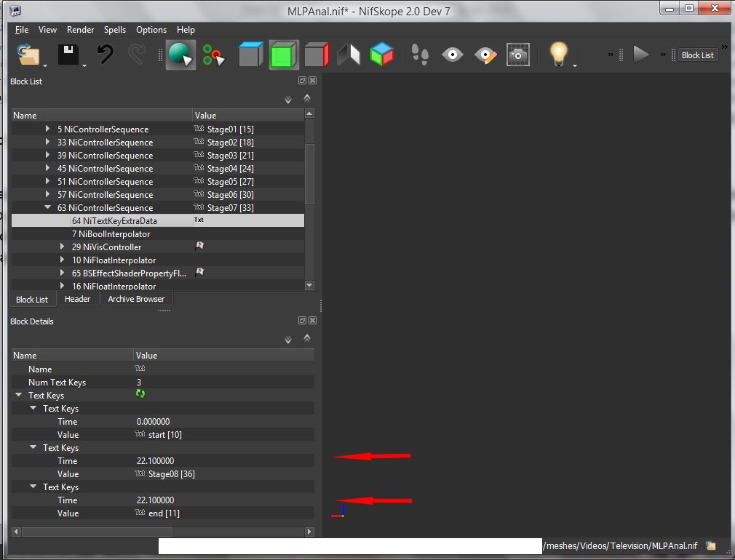Click the Undo arrow icon

[106, 55]
